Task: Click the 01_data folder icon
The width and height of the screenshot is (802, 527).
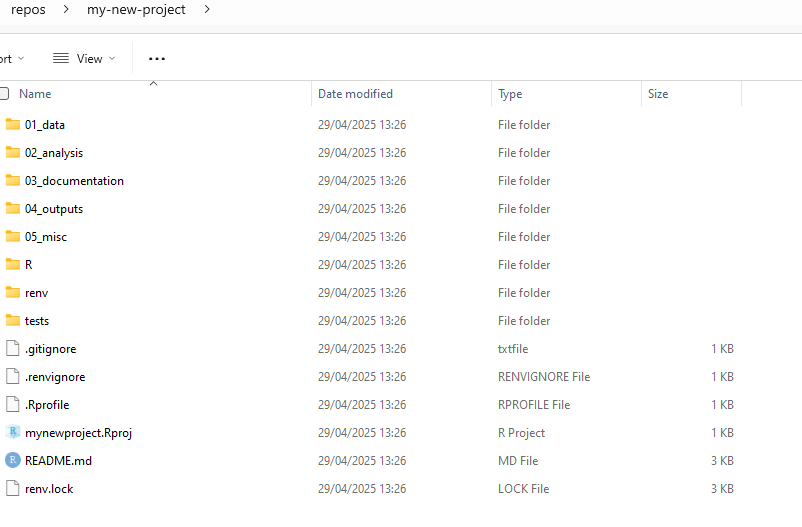Action: (12, 124)
